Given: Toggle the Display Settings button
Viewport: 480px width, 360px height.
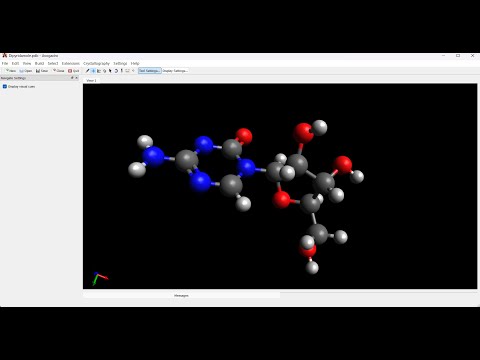Looking at the screenshot, I should point(175,71).
